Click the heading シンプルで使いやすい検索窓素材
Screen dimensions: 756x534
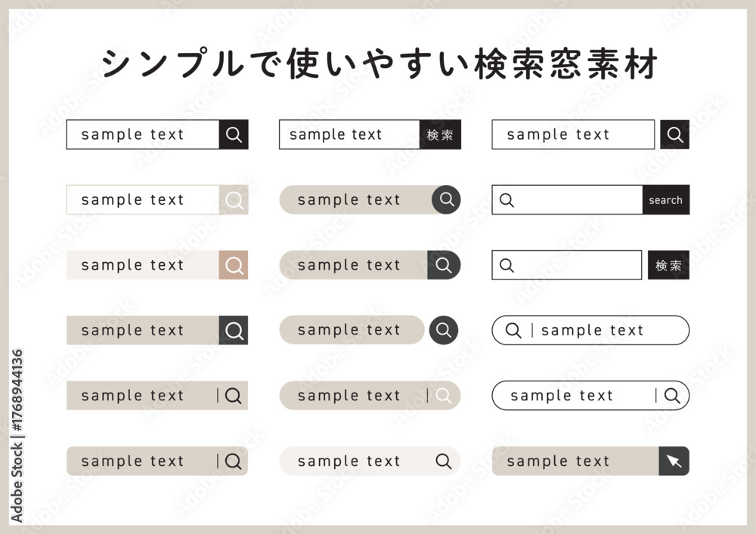coord(379,63)
